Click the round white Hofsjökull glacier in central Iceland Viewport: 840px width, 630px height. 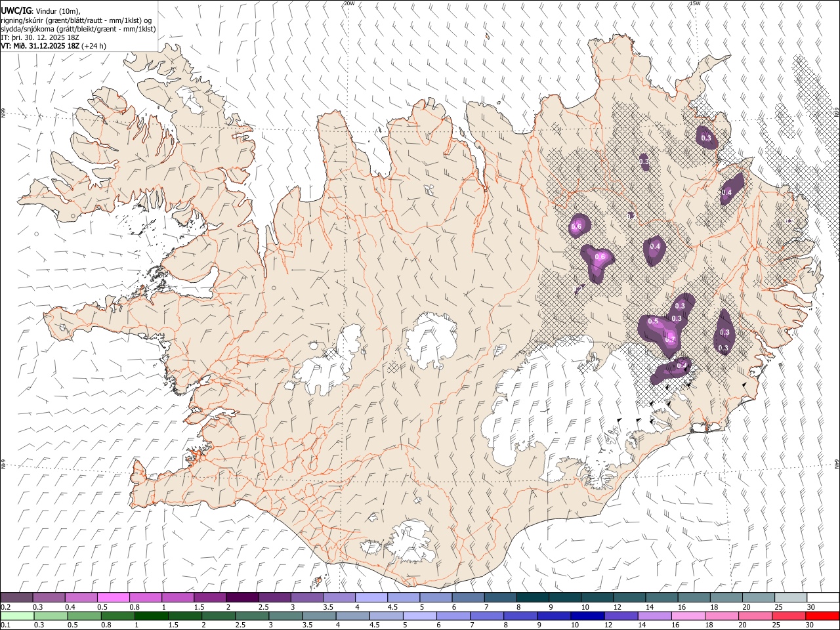tap(431, 340)
